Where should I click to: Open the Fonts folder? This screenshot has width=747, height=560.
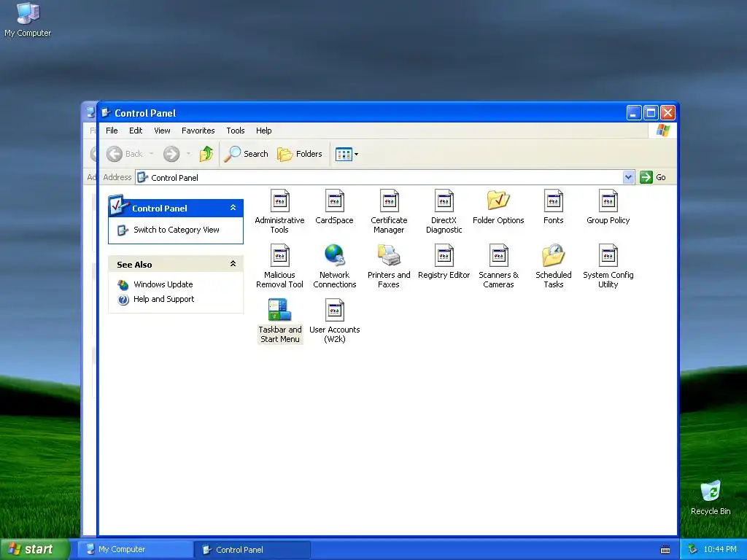point(553,207)
